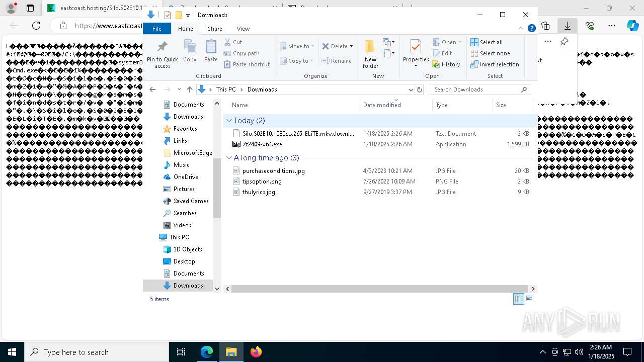Click Invert selection
The image size is (644, 362).
(x=495, y=64)
